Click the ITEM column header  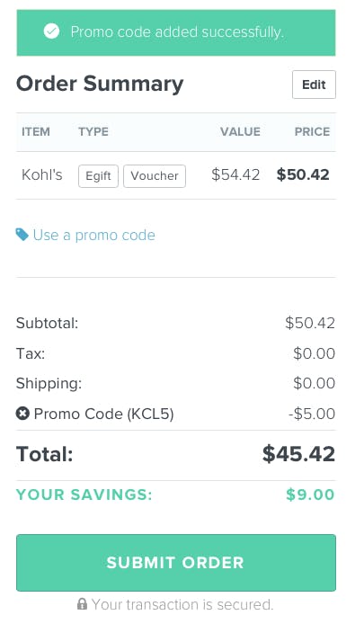pyautogui.click(x=36, y=132)
